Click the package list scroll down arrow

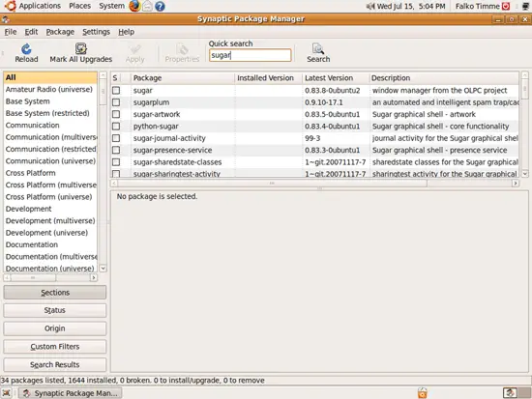coord(524,174)
